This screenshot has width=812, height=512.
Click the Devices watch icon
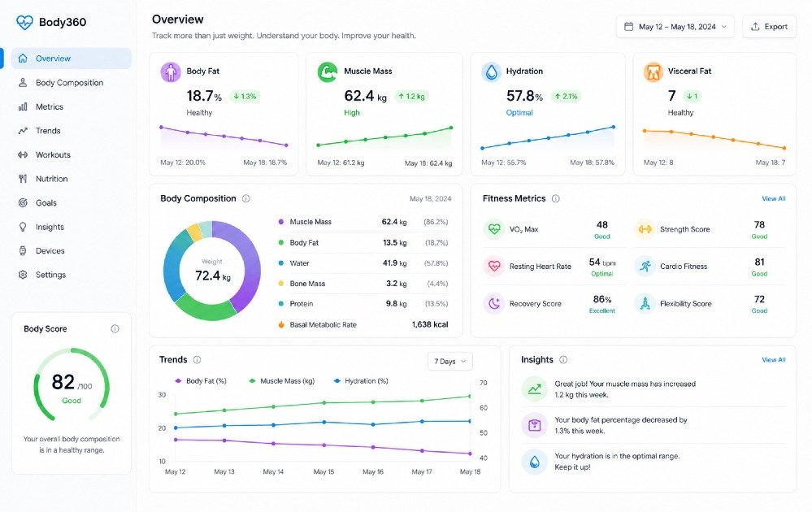(x=23, y=251)
